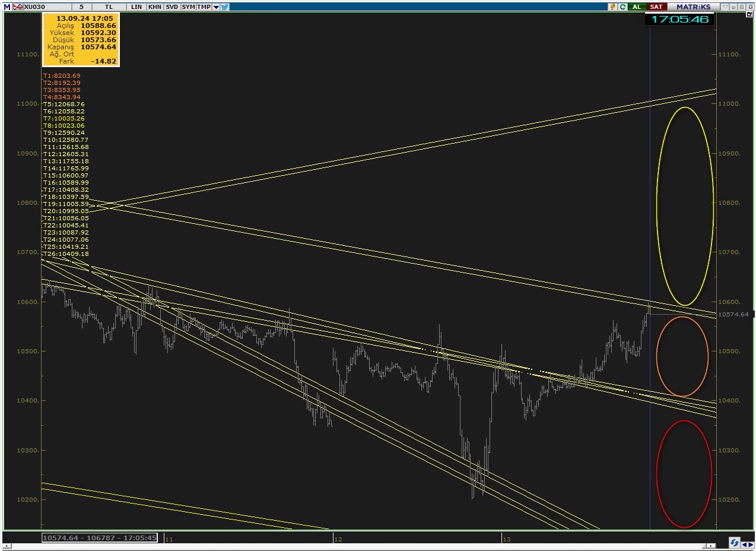Image resolution: width=756 pixels, height=551 pixels.
Task: Click the blue left navigation arrow
Action: pyautogui.click(x=744, y=544)
